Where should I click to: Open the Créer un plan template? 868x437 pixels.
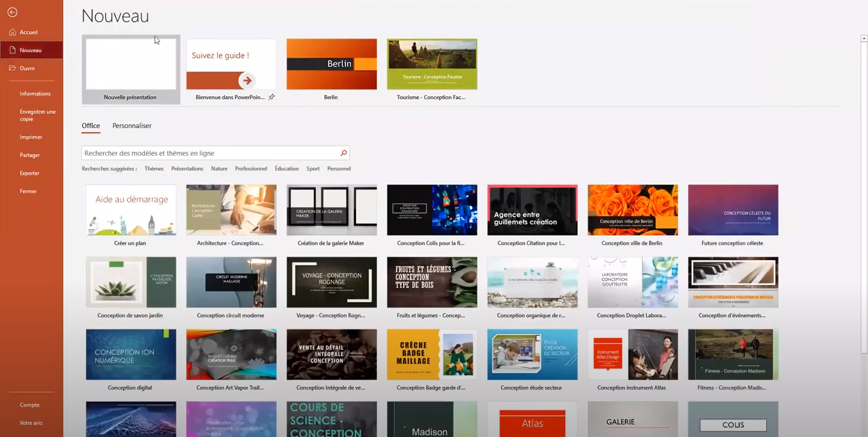tap(131, 215)
